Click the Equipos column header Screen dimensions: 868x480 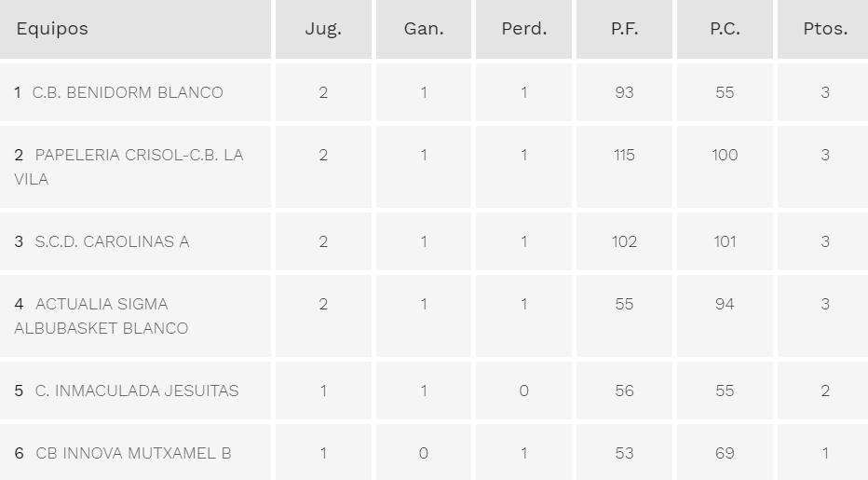click(52, 28)
